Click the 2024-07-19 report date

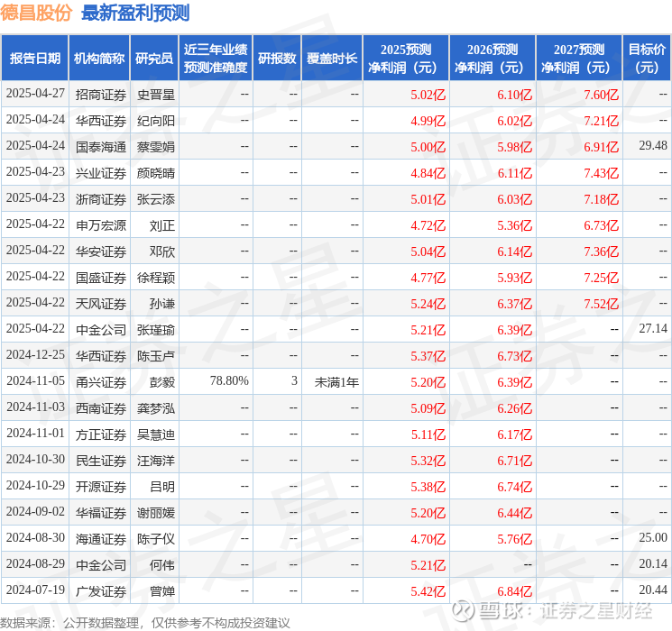coord(35,590)
